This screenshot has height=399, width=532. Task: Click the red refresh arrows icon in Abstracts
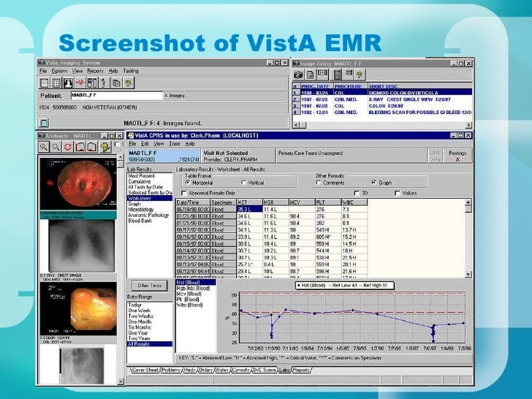(x=68, y=148)
